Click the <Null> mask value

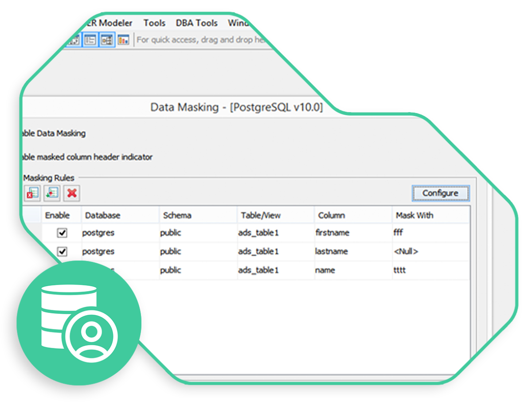pyautogui.click(x=406, y=251)
